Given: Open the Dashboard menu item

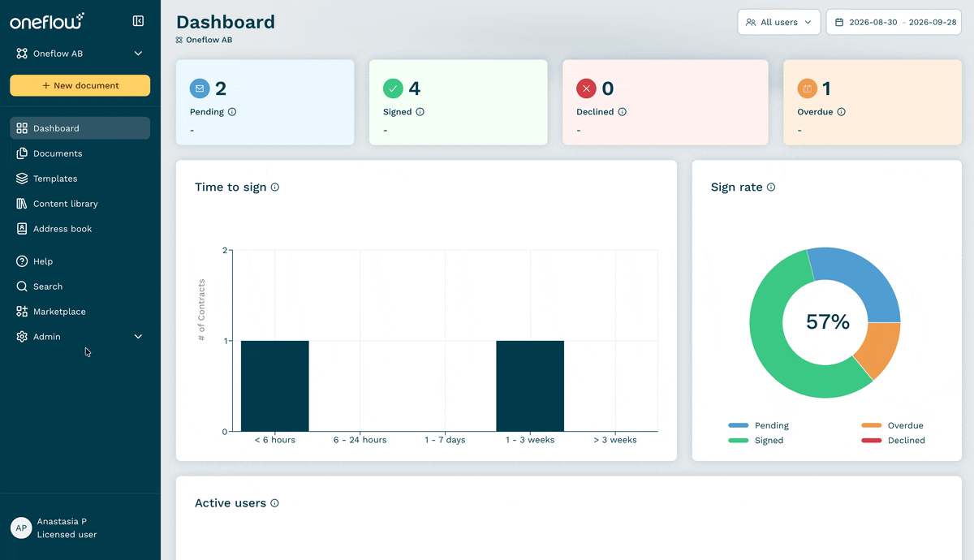Looking at the screenshot, I should click(80, 128).
